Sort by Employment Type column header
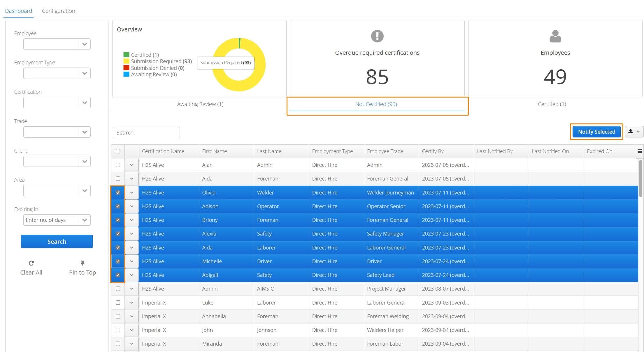 pyautogui.click(x=332, y=151)
